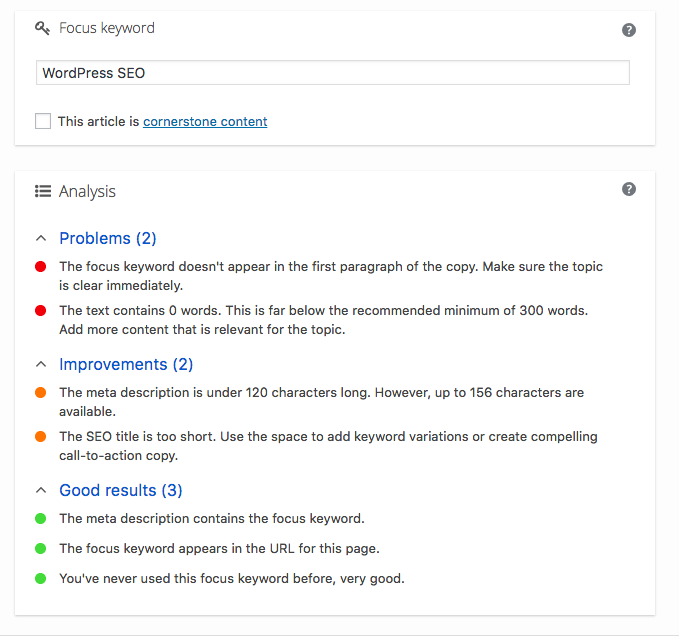The height and width of the screenshot is (636, 679).
Task: Click green bullet for keyword in URL
Action: 41,549
